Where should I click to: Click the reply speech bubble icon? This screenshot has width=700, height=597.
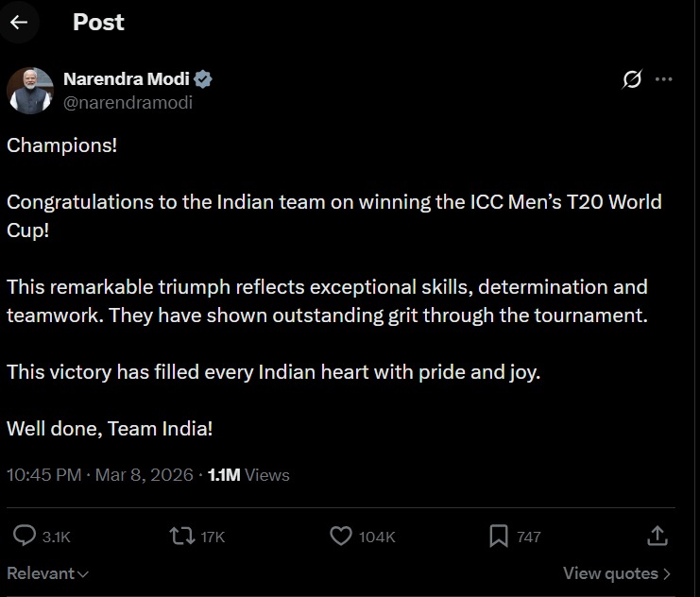coord(24,537)
